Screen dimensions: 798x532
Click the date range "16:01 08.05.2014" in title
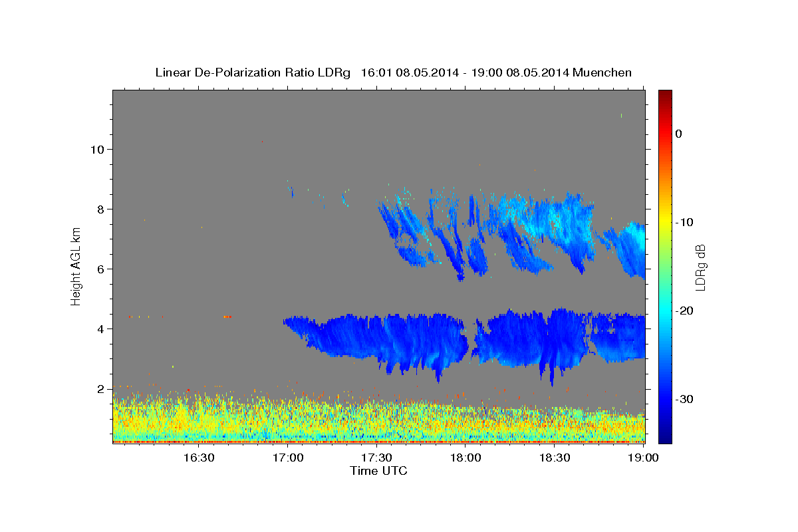tap(409, 72)
